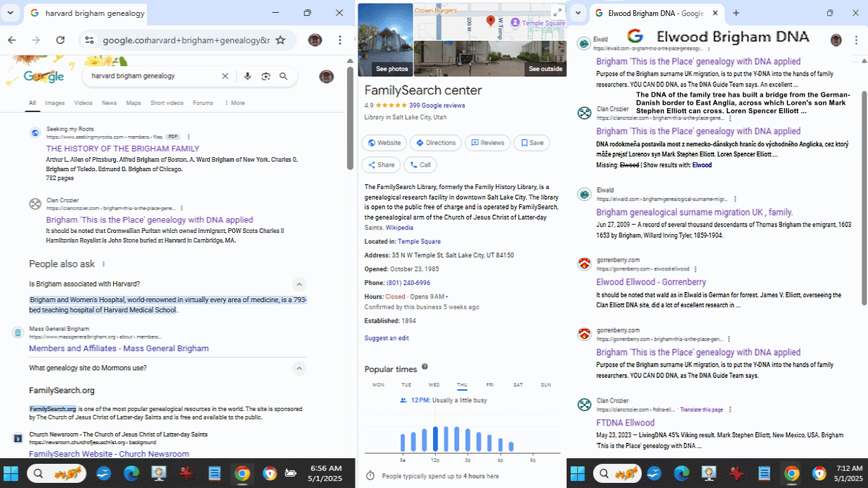
Task: Open Brigham genealogical surname migration UK result
Action: (x=694, y=213)
